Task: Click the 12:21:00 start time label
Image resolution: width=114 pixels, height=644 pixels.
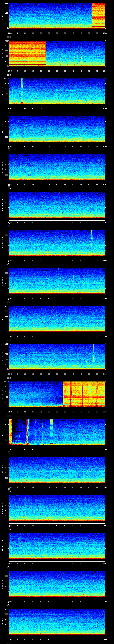Action: pos(9,298)
